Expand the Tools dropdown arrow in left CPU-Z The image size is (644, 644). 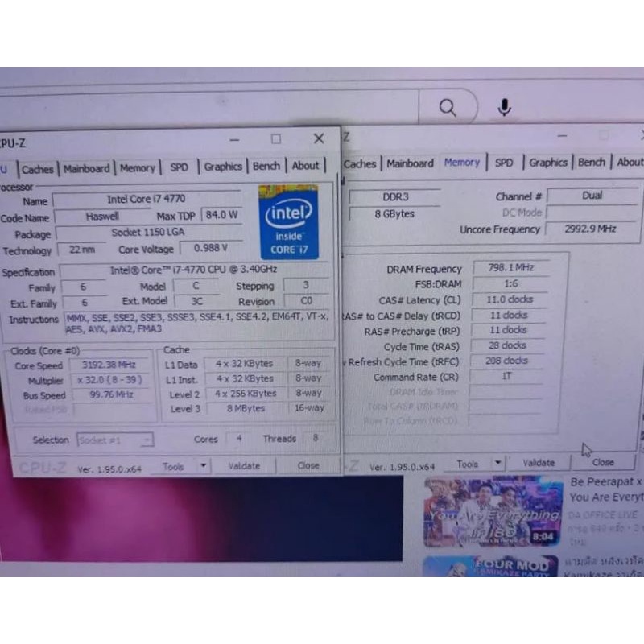point(202,465)
